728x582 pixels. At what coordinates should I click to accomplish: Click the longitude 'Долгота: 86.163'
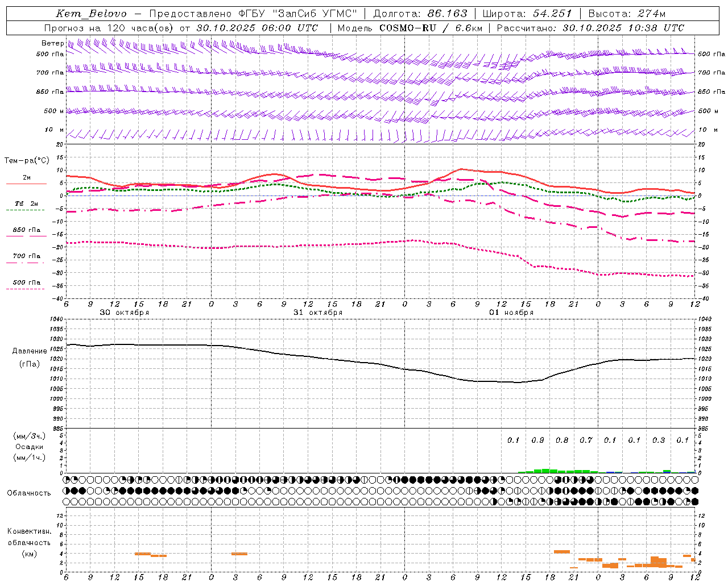coord(420,14)
